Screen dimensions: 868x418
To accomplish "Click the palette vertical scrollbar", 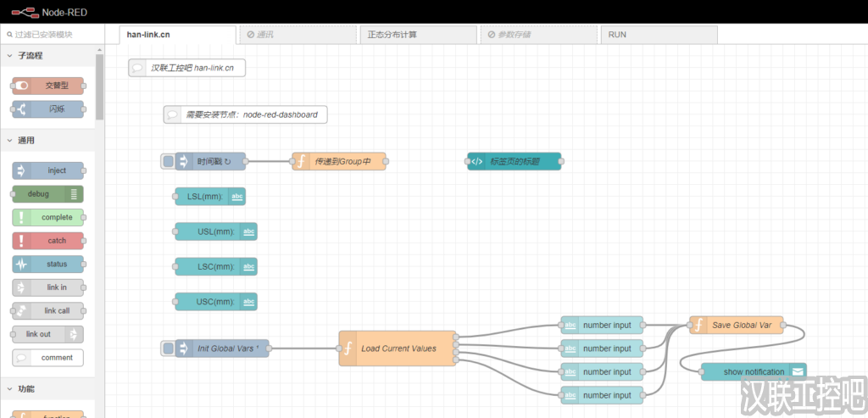I will click(x=100, y=86).
